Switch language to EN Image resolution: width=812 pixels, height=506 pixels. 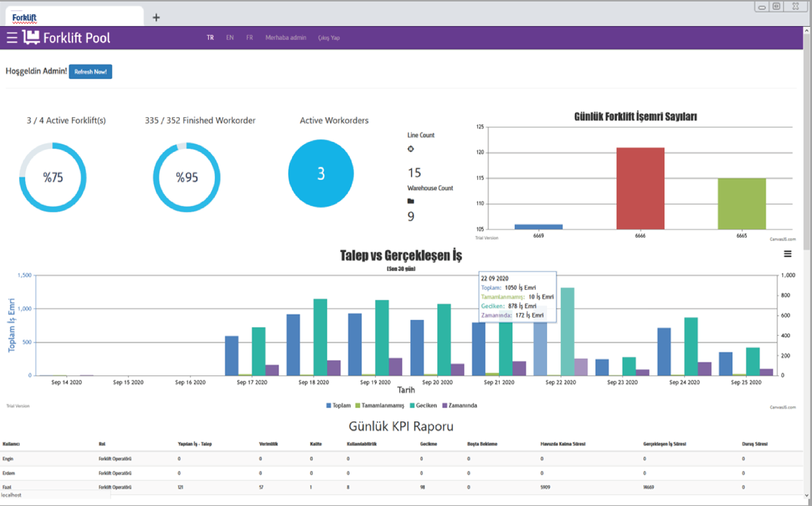coord(230,38)
